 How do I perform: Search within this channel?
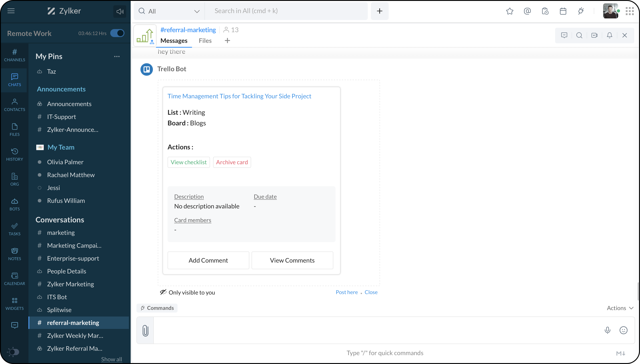pyautogui.click(x=579, y=35)
